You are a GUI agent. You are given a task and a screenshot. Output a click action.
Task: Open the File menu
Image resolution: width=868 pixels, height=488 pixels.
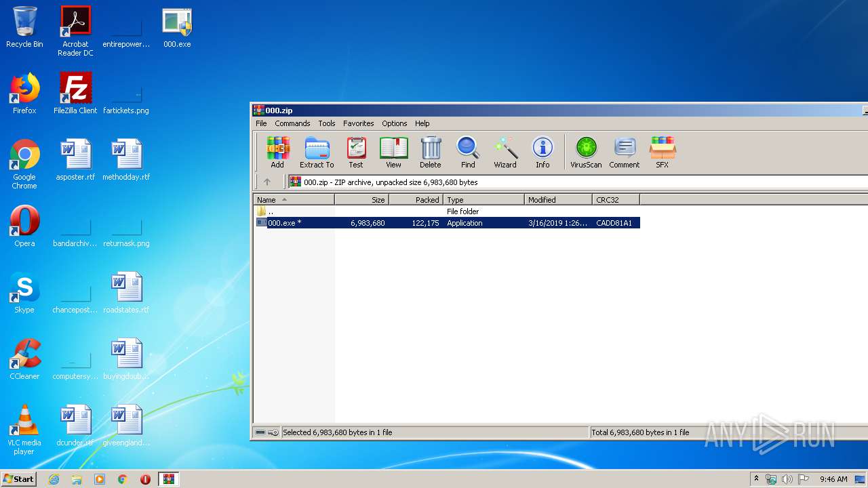261,123
